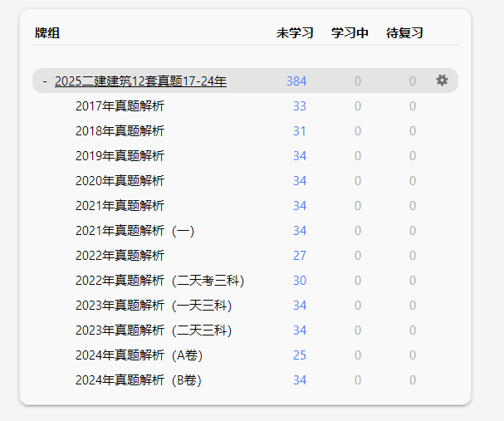Click the 牌组 column header
This screenshot has height=421, width=504.
[47, 33]
